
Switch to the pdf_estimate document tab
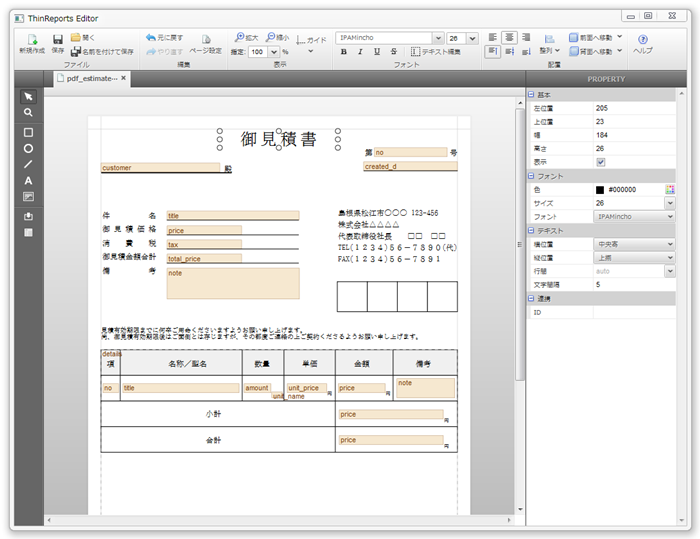click(88, 78)
